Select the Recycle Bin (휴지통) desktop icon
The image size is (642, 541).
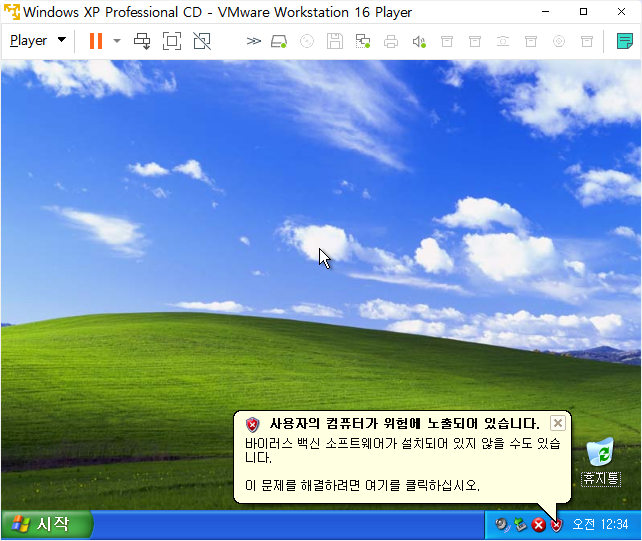tap(601, 462)
